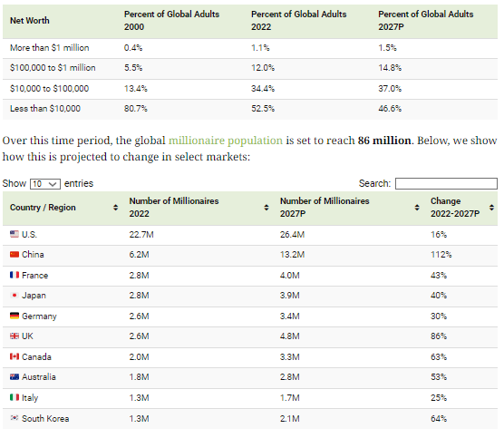
Task: Sort by Number of Millionaires 2027P arrows
Action: pyautogui.click(x=417, y=208)
